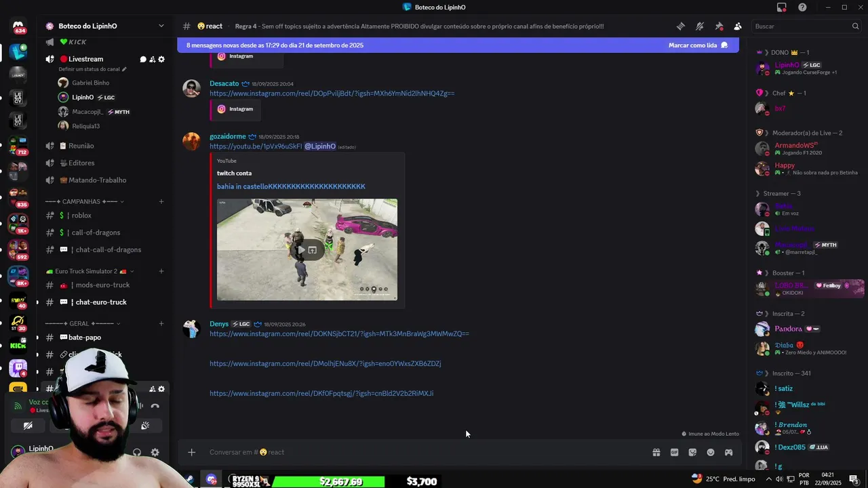Open bahia in castello video title link
Image resolution: width=868 pixels, height=488 pixels.
(291, 186)
